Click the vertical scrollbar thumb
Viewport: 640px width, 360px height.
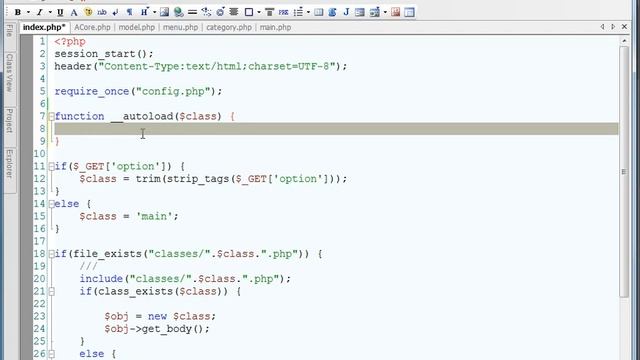[624, 171]
